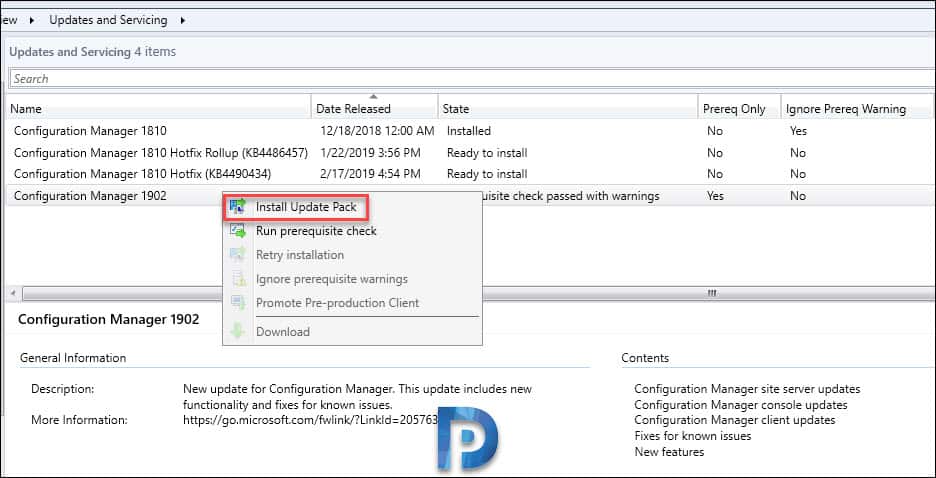Click Prereq Only Yes for version 1902
The height and width of the screenshot is (478, 936).
716,196
